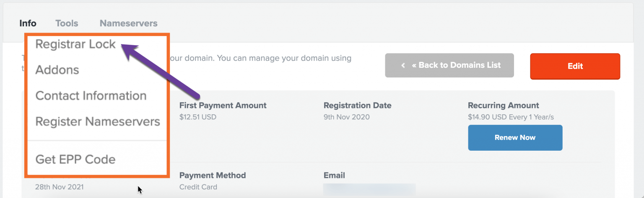Select Register Nameservers menu item

[x=98, y=122]
